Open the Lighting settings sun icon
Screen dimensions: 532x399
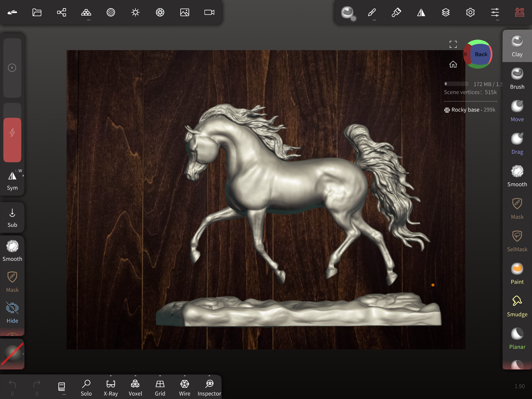click(x=135, y=13)
